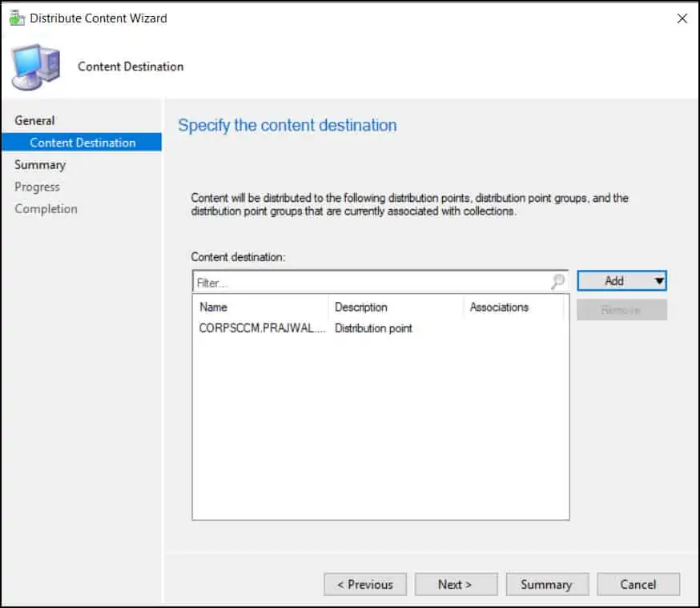
Task: Sort by the Description column header
Action: (396, 307)
